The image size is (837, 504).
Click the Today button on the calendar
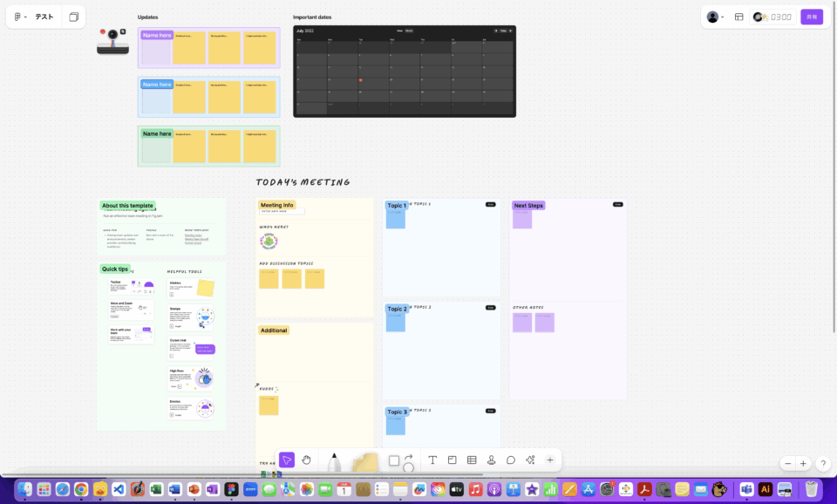[x=503, y=31]
